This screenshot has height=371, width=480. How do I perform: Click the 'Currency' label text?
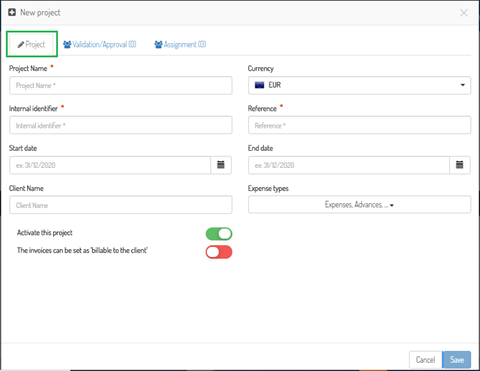pos(261,68)
